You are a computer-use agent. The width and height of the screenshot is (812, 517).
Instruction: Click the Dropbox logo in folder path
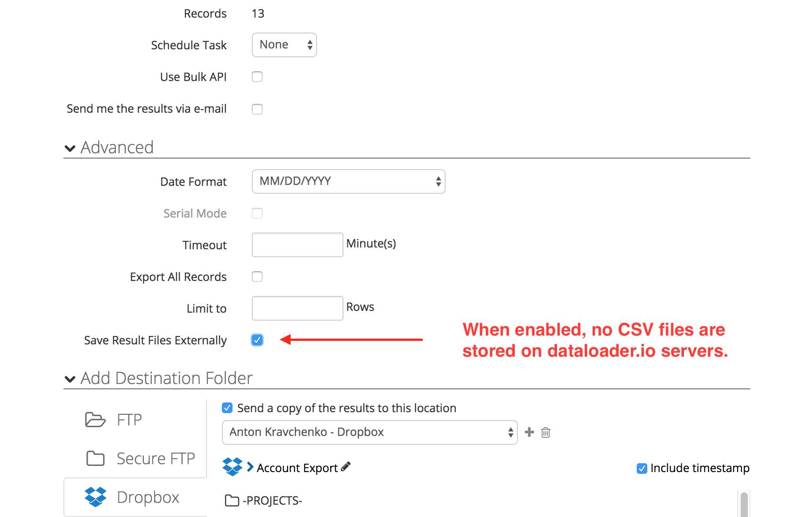pyautogui.click(x=232, y=467)
